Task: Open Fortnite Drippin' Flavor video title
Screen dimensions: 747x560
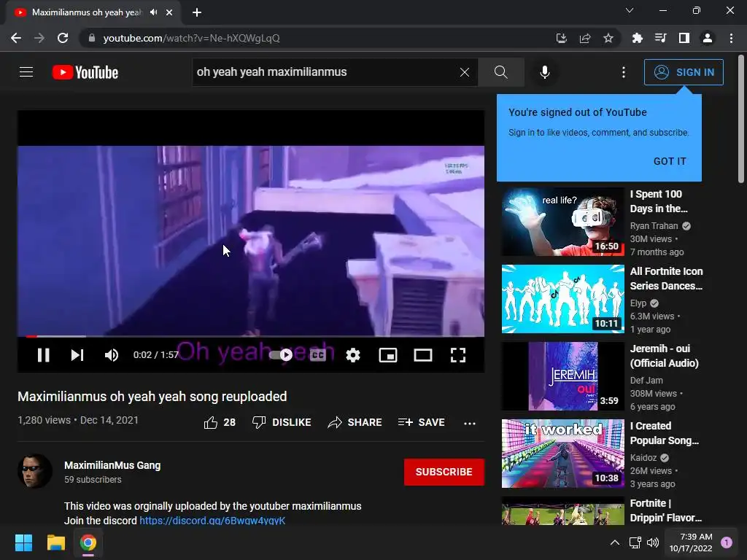Action: pyautogui.click(x=665, y=510)
